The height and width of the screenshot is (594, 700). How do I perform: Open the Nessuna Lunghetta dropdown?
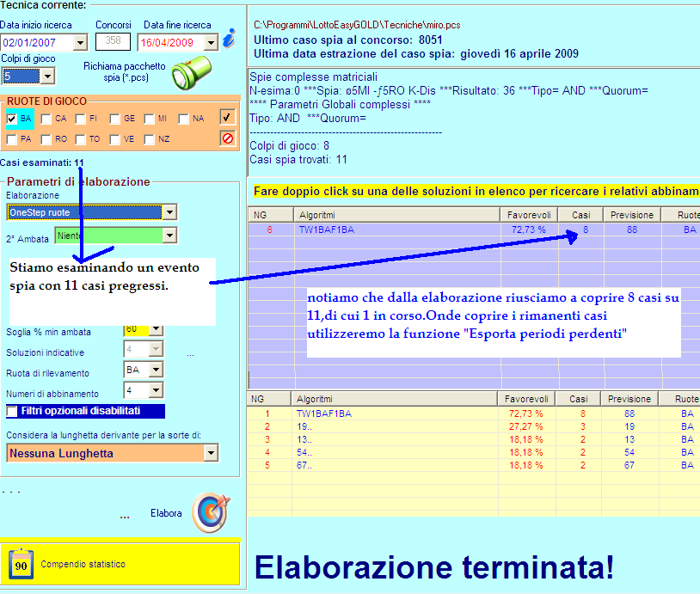tap(211, 453)
